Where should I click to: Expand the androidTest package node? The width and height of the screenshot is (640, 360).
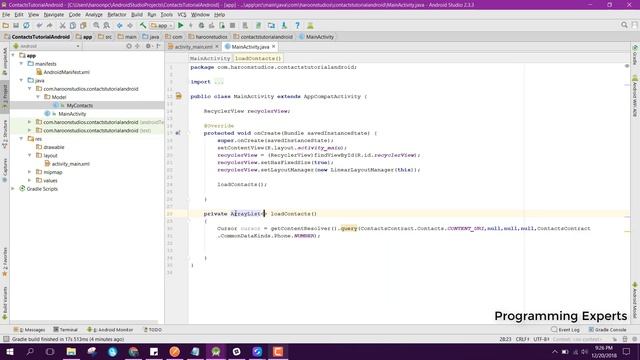coord(30,122)
